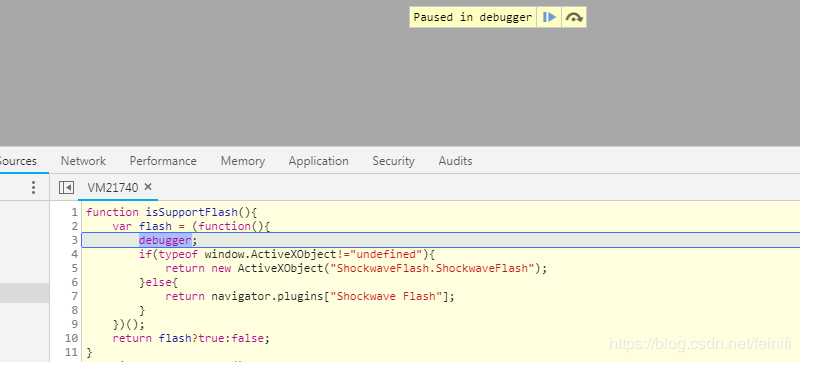
Task: Set breakpoint on line number 1
Action: (x=74, y=212)
